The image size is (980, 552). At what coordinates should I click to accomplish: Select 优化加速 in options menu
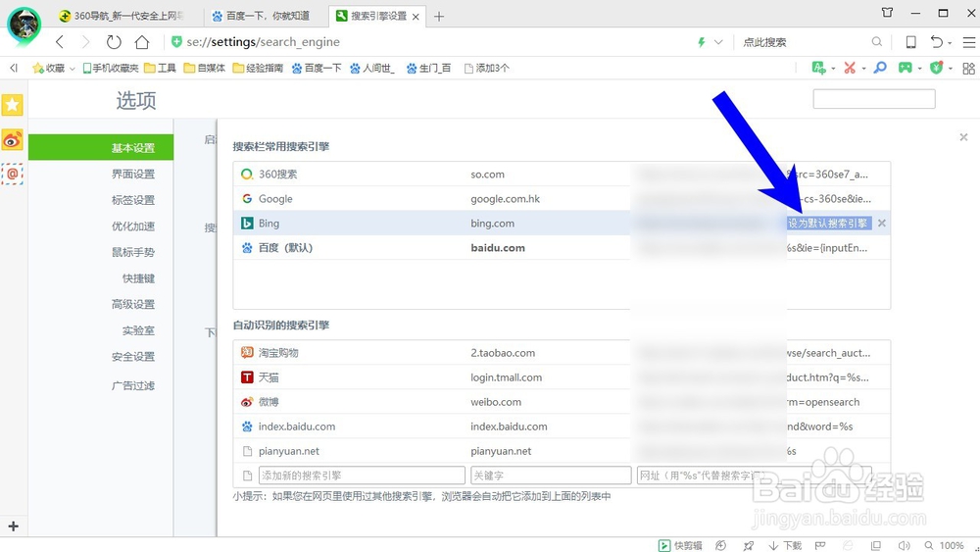coord(133,226)
